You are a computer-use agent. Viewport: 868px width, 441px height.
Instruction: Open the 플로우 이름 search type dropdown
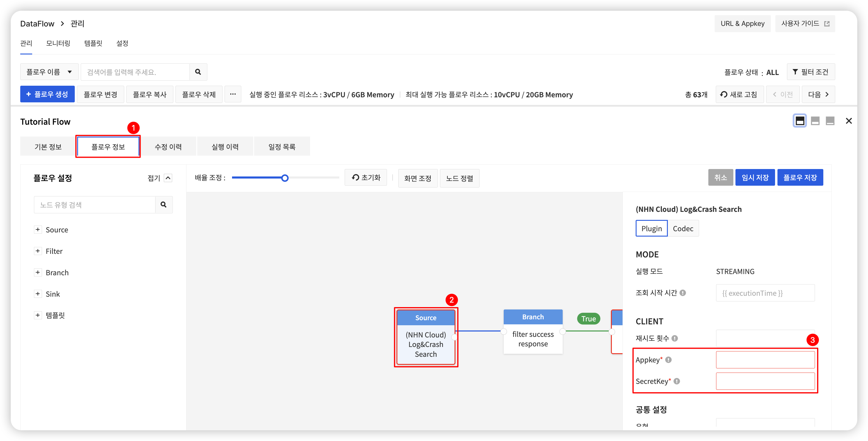(x=49, y=72)
